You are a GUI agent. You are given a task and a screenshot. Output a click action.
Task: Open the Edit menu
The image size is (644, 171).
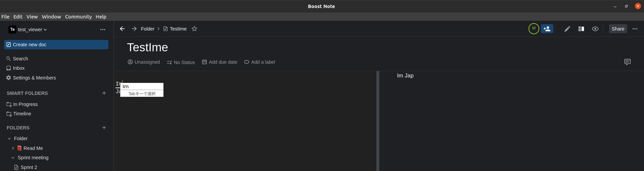[18, 17]
